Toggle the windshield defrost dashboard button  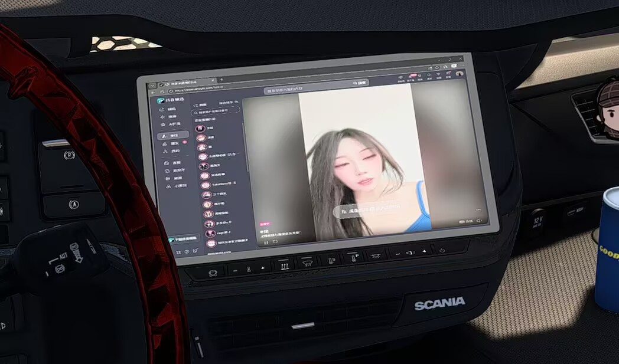coord(307,262)
